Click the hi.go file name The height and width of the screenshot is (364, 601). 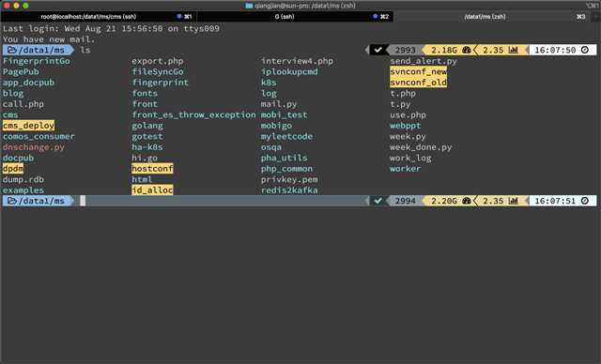tap(145, 158)
